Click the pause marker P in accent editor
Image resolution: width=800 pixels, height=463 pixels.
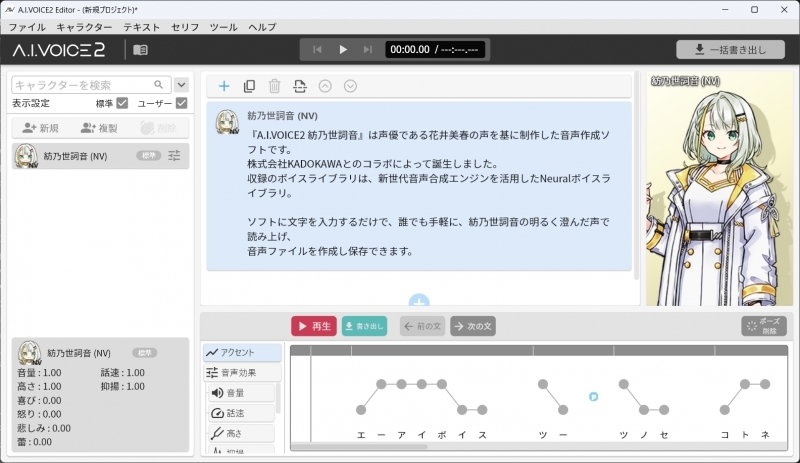(x=593, y=397)
